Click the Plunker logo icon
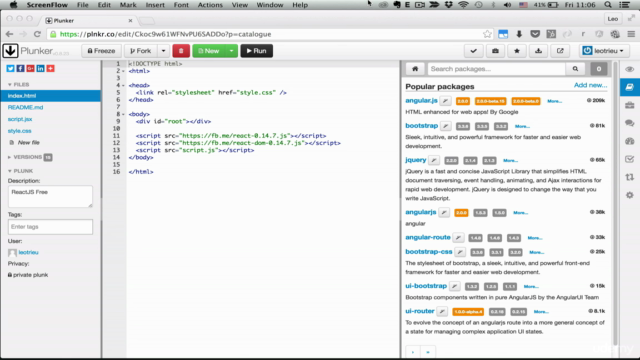The width and height of the screenshot is (640, 360). (10, 51)
